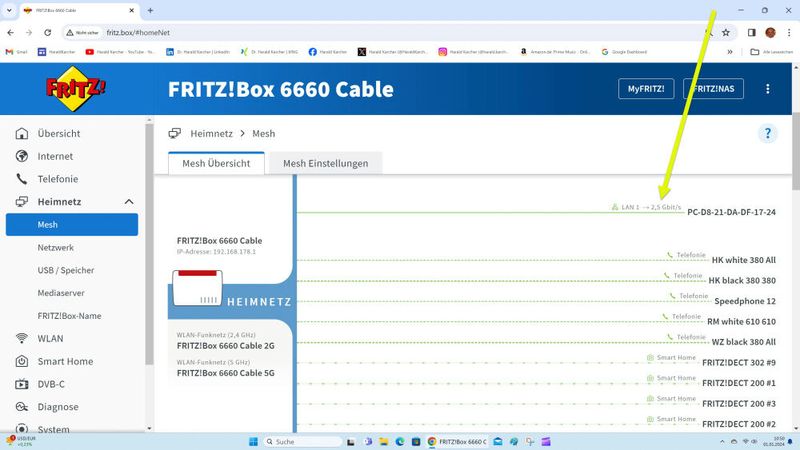Click the browser back arrow
This screenshot has height=450, width=800.
pyautogui.click(x=11, y=33)
